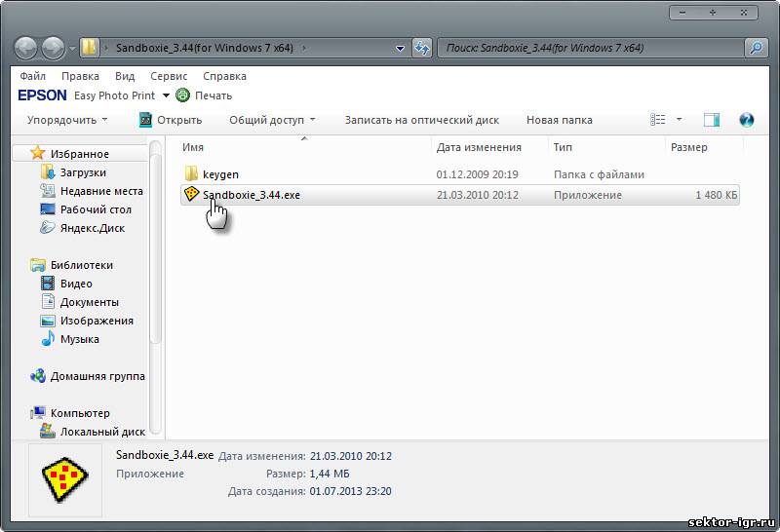Screen dimensions: 780x532
Task: Click the Refresh button beside address bar
Action: [422, 48]
